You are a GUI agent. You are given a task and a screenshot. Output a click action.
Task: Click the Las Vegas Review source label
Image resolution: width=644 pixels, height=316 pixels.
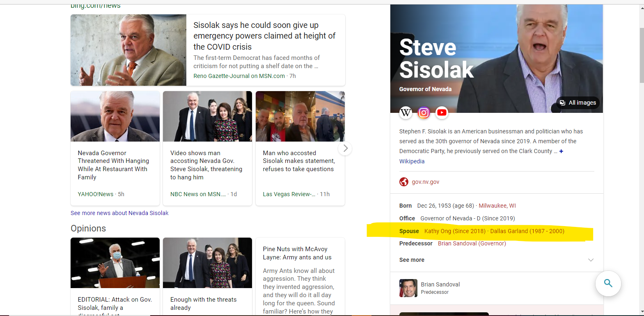pyautogui.click(x=289, y=194)
